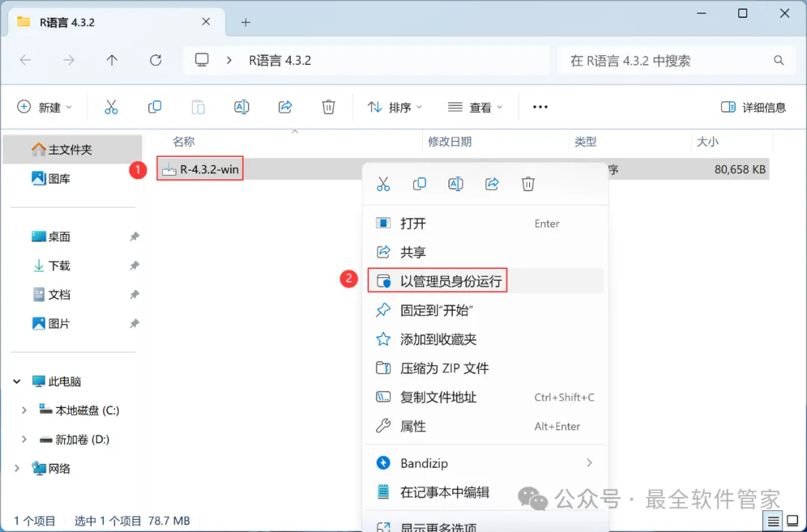807x532 pixels.
Task: Click Copy icon in the context menu
Action: (x=419, y=184)
